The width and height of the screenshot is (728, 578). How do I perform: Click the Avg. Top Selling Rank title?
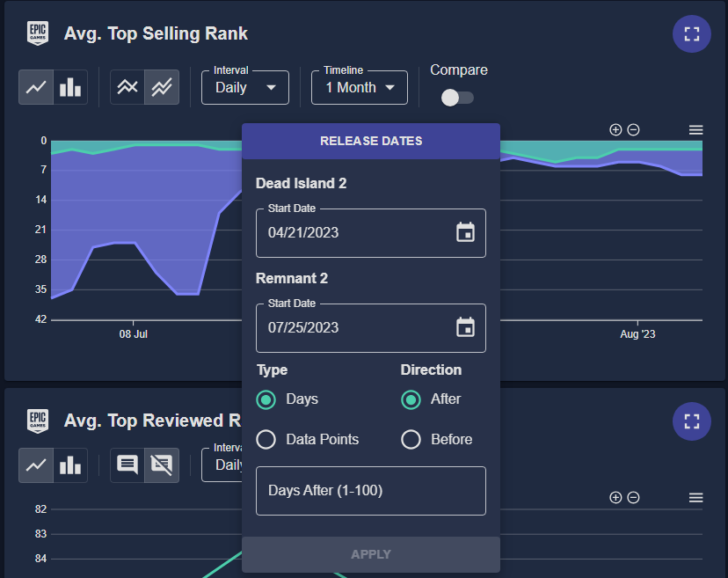[156, 34]
